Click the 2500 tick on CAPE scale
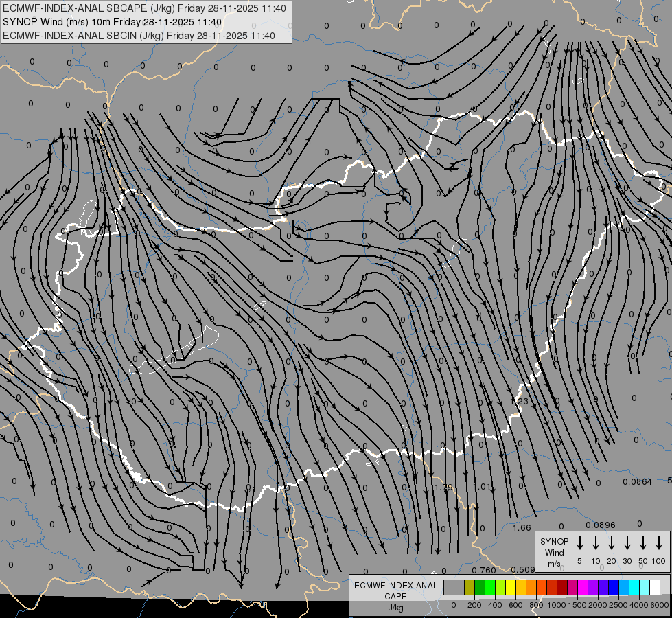 click(618, 605)
